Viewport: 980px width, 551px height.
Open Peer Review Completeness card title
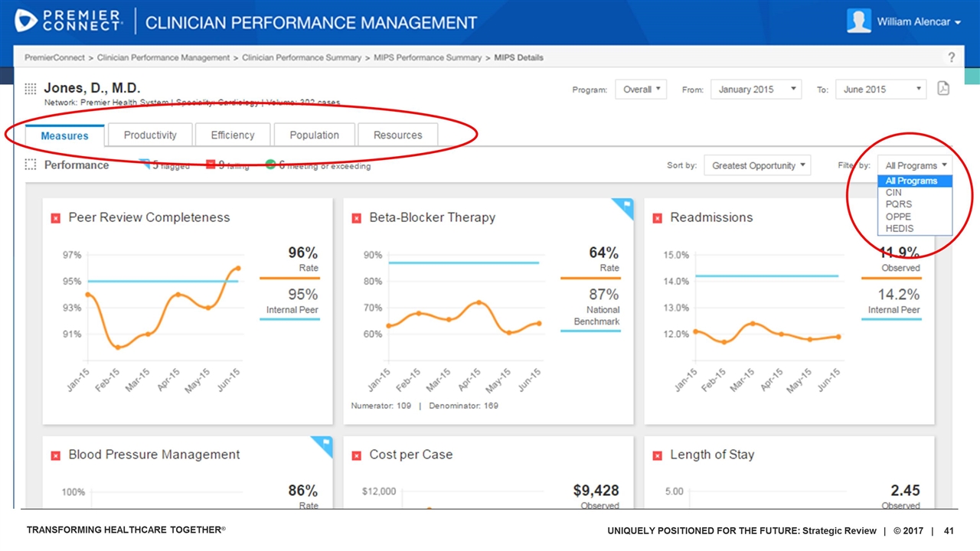tap(149, 218)
